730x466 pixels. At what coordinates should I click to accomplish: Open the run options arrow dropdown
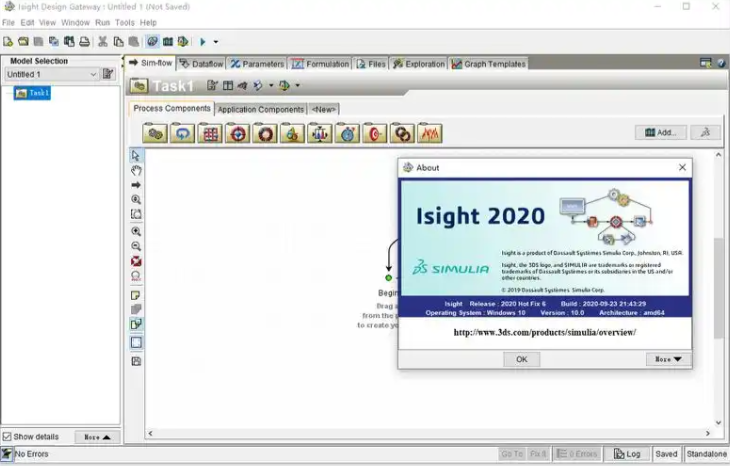coord(216,42)
